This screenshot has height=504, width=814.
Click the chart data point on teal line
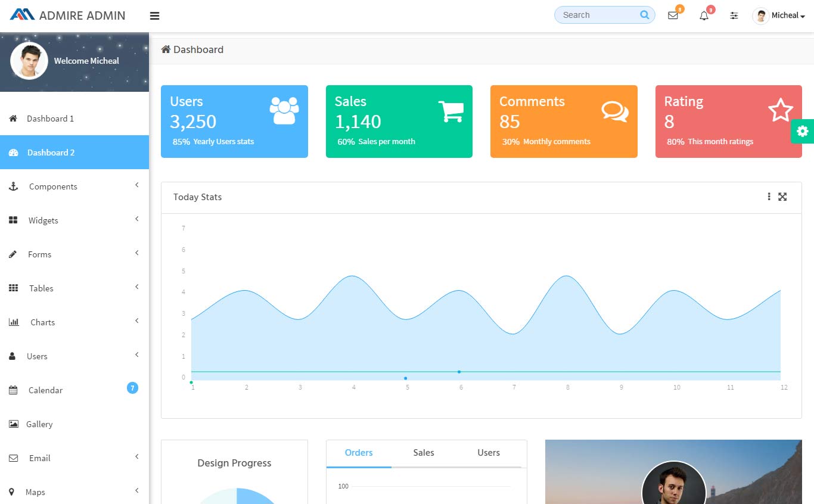point(459,372)
